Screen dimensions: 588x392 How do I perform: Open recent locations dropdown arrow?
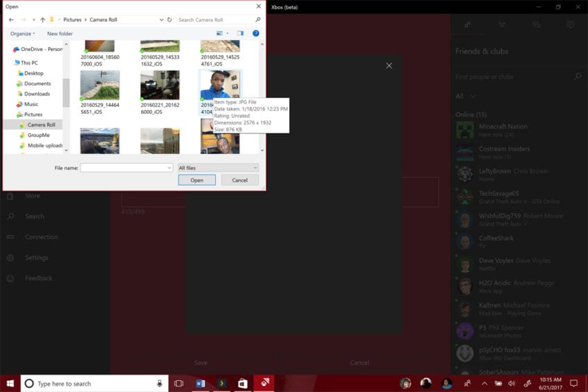(x=34, y=19)
